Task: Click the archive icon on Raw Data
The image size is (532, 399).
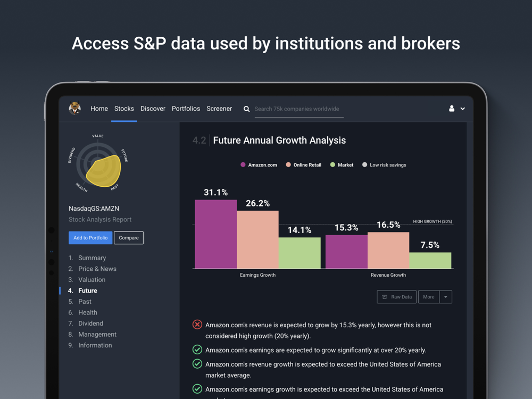Action: [385, 297]
